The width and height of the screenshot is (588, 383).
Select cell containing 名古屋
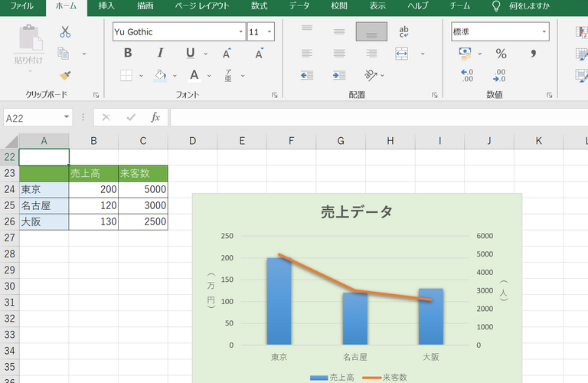(44, 205)
